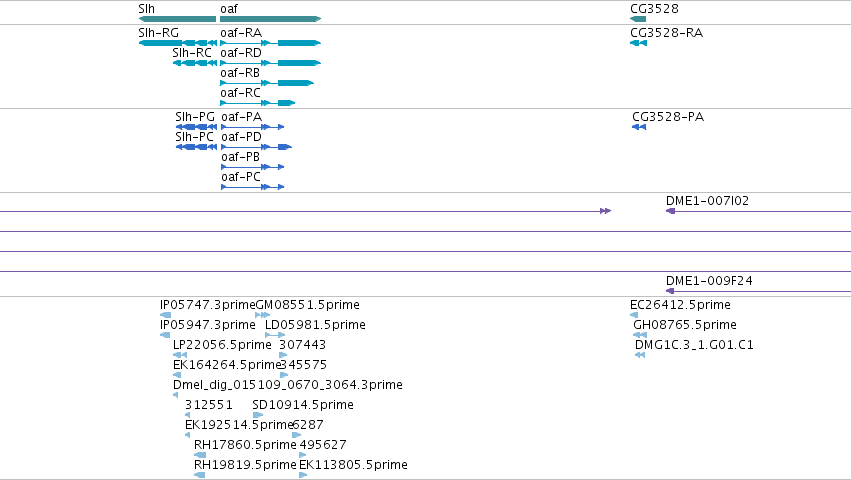Select the oaf-PB protein feature
This screenshot has width=851, height=480.
tap(252, 167)
